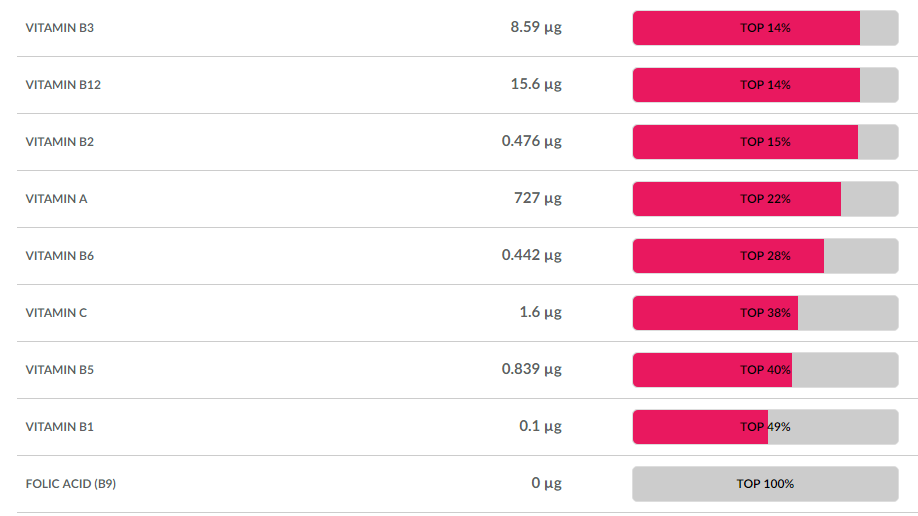Select the Folic Acid (B9) label
The width and height of the screenshot is (918, 516).
point(71,484)
